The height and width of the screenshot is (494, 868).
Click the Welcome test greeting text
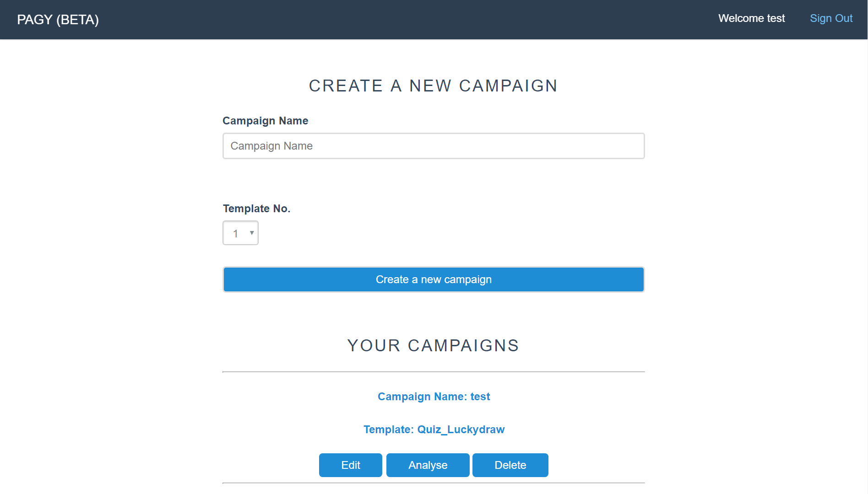tap(751, 18)
